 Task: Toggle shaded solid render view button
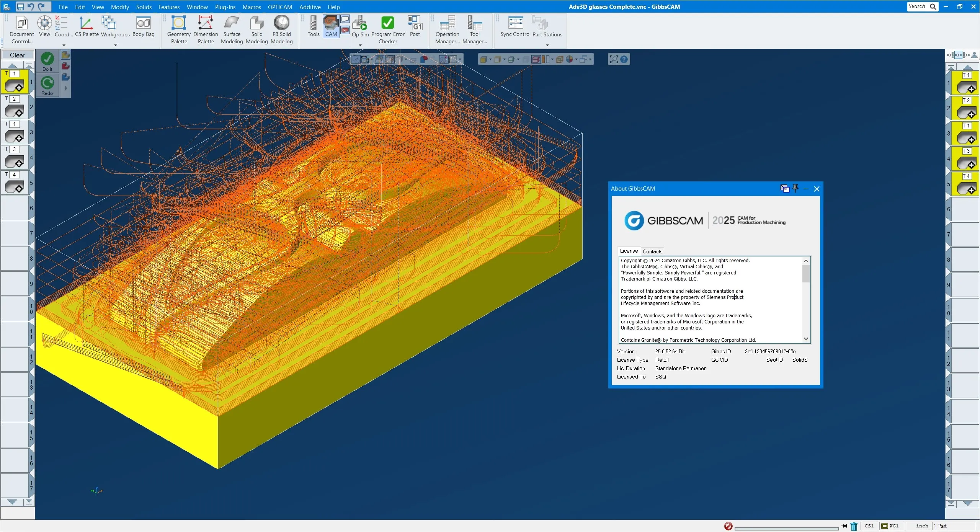click(x=483, y=59)
